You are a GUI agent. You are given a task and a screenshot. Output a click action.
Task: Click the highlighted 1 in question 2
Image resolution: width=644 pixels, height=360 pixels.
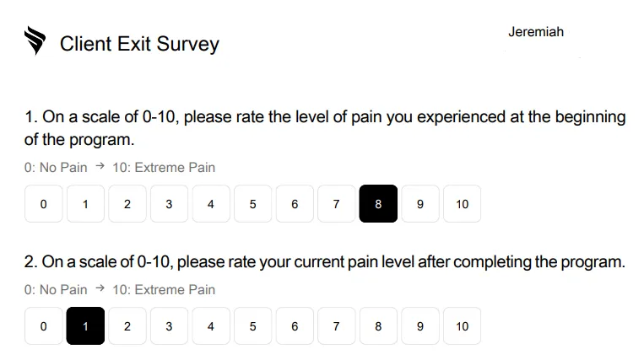pos(85,326)
